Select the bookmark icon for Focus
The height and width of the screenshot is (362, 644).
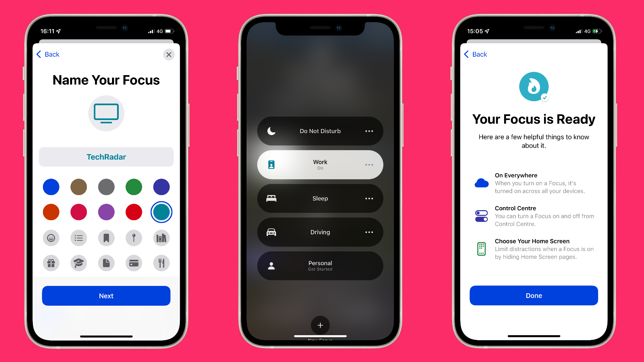106,238
